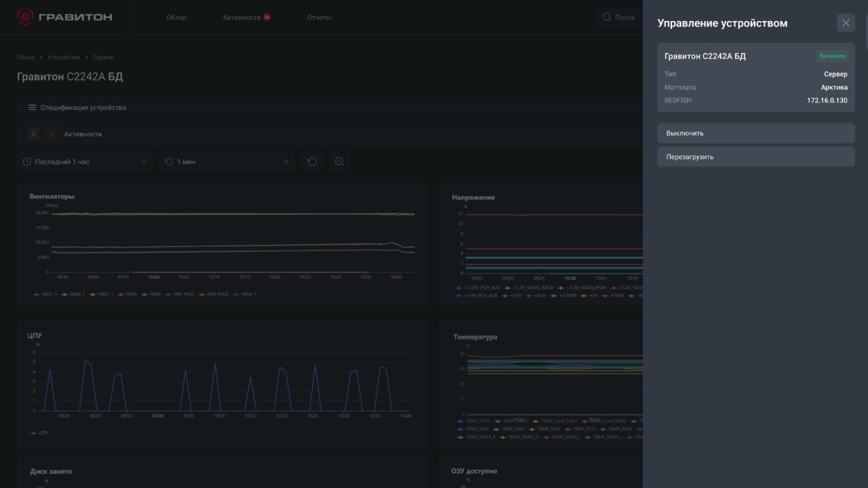Image resolution: width=868 pixels, height=488 pixels.
Task: Toggle +12V voltage legend item
Action: 512,296
